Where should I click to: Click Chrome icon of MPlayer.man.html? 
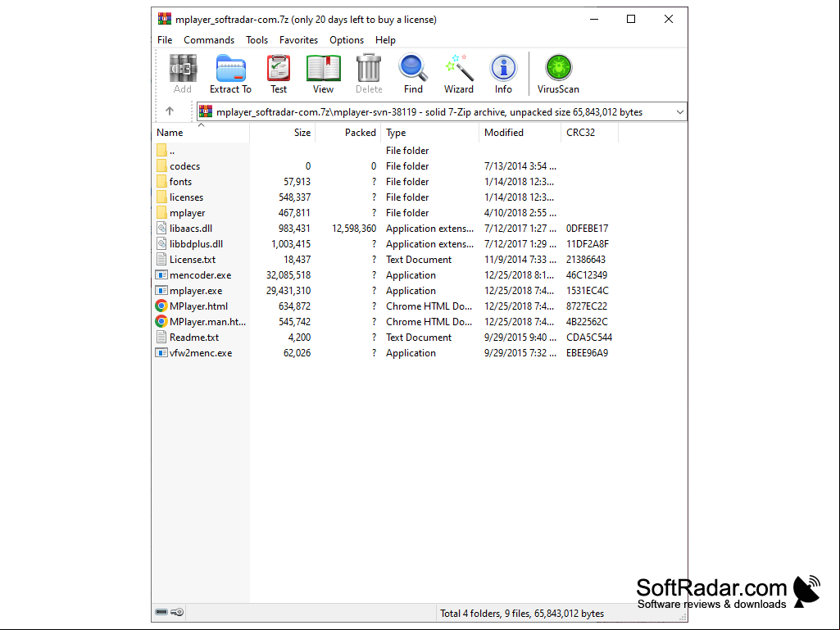point(161,321)
